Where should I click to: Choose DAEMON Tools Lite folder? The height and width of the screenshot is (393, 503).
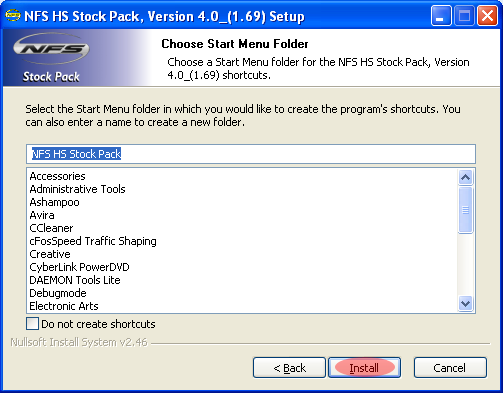point(75,280)
